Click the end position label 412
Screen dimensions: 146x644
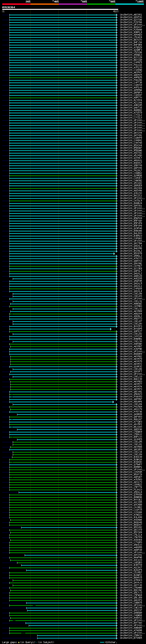click(x=115, y=11)
